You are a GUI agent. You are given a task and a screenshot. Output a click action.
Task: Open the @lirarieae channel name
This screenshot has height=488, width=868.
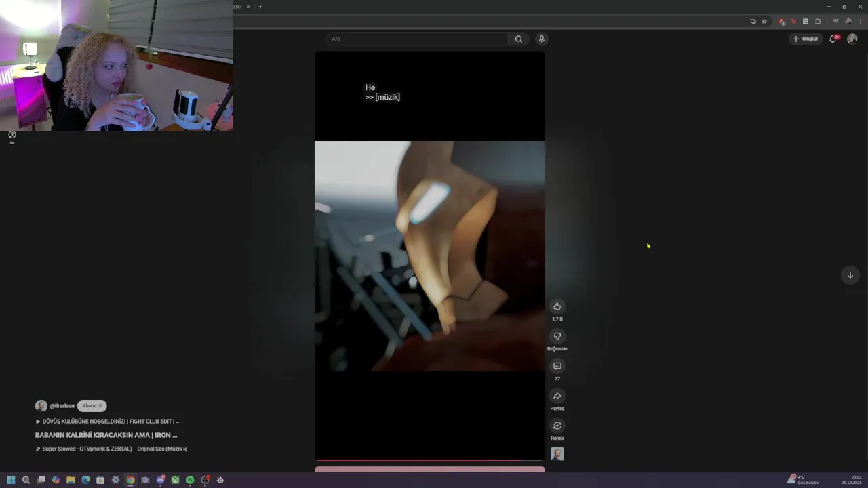62,406
